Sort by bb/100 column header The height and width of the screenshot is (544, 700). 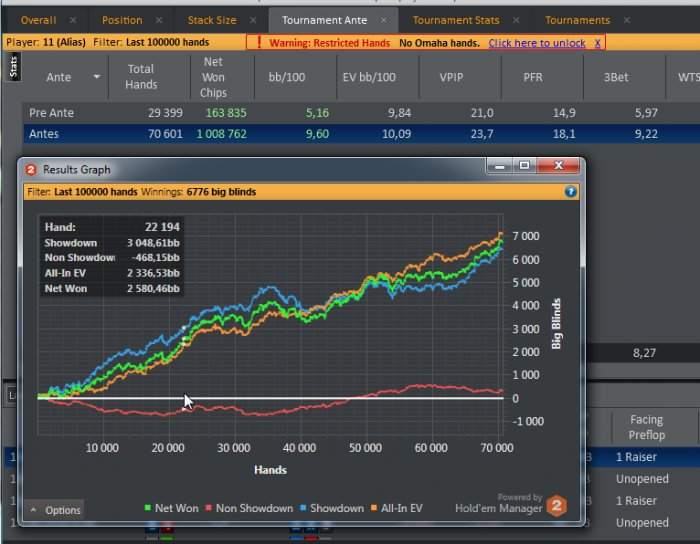coord(287,77)
